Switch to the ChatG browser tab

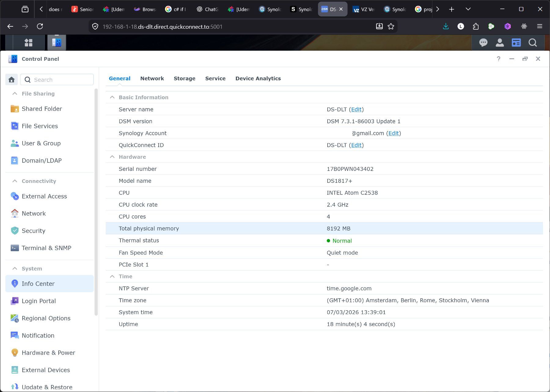point(208,9)
